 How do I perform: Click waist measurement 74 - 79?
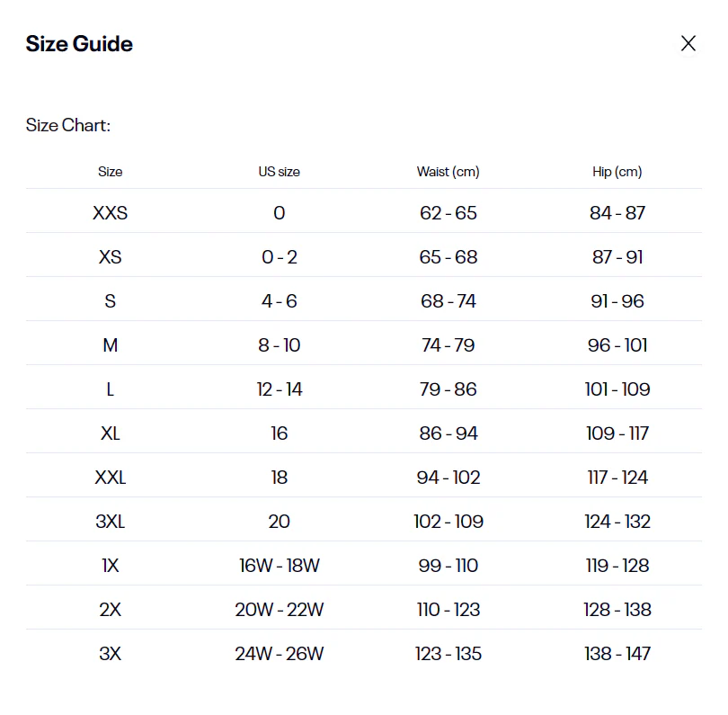pos(448,345)
